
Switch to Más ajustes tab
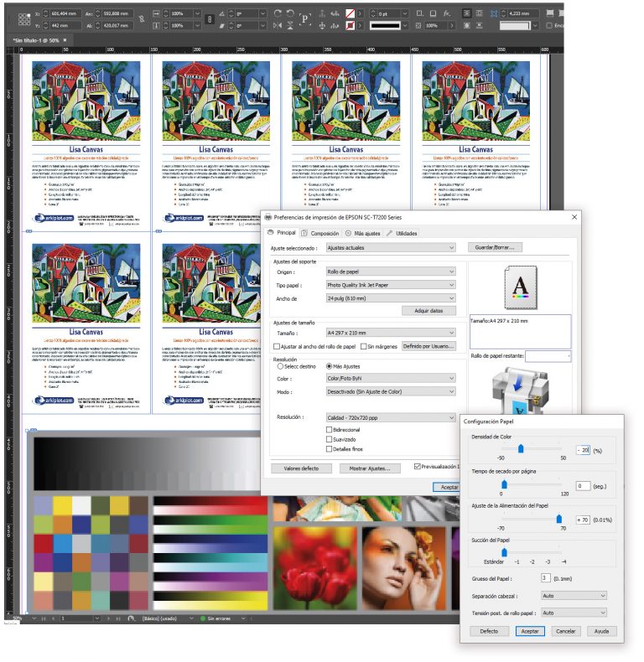363,233
